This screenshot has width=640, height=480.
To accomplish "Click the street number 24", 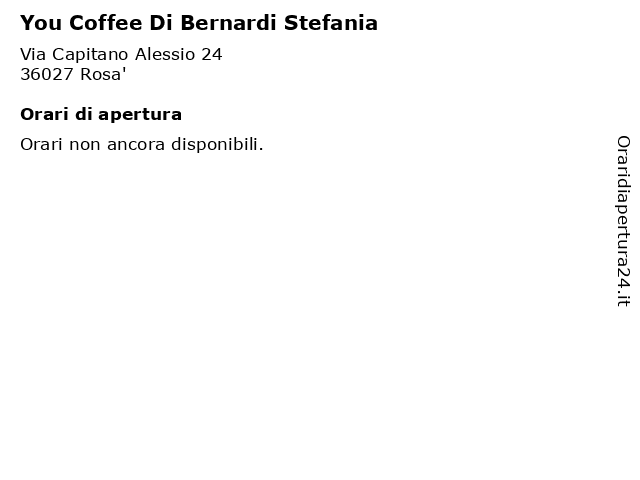I will pos(212,54).
